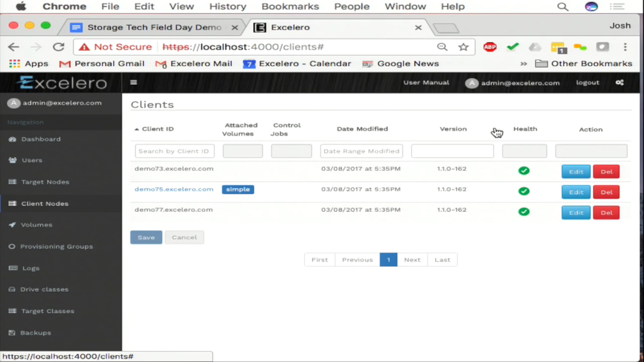
Task: Open macOS Spotlight search
Action: [563, 7]
